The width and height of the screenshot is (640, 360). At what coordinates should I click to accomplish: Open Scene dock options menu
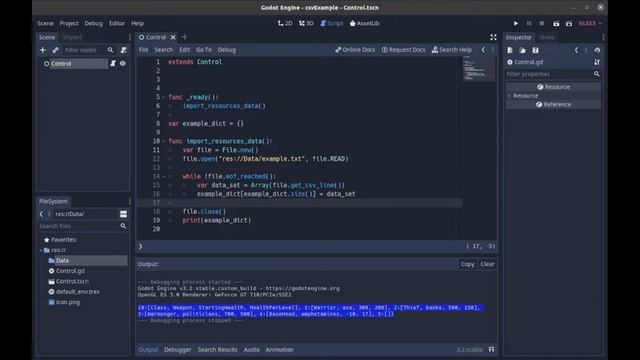click(x=130, y=37)
